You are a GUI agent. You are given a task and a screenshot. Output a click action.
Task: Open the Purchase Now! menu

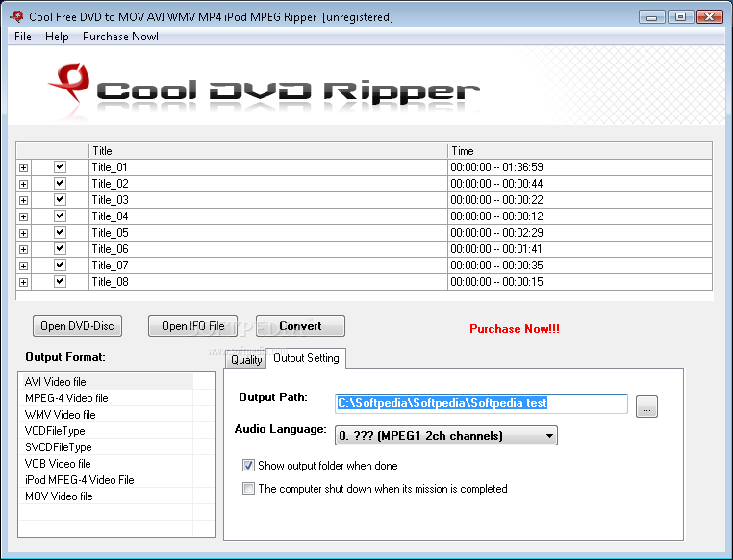120,37
